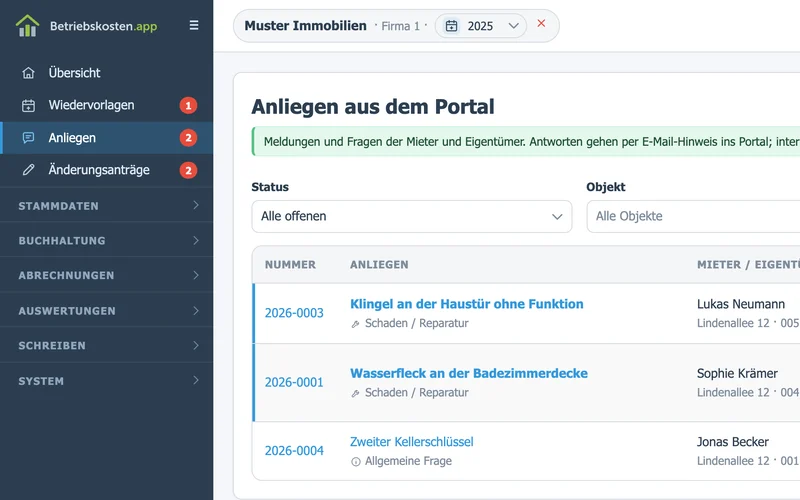
Task: Click tenant name Jonas Becker
Action: point(733,442)
